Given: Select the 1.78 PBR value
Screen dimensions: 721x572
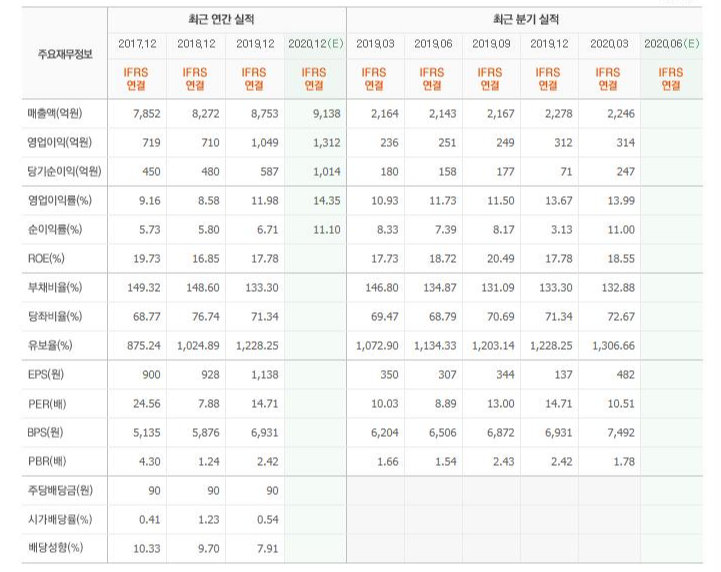Looking at the screenshot, I should (624, 461).
